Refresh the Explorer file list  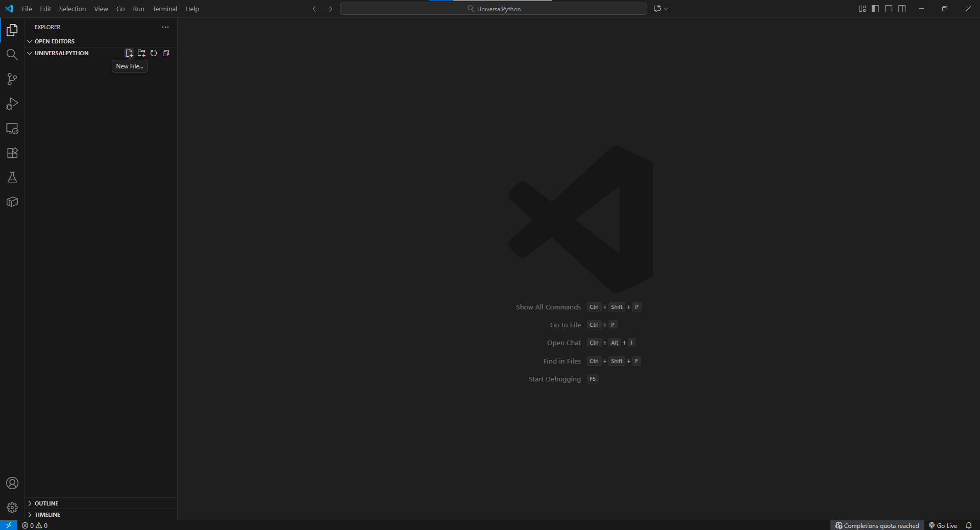click(154, 53)
